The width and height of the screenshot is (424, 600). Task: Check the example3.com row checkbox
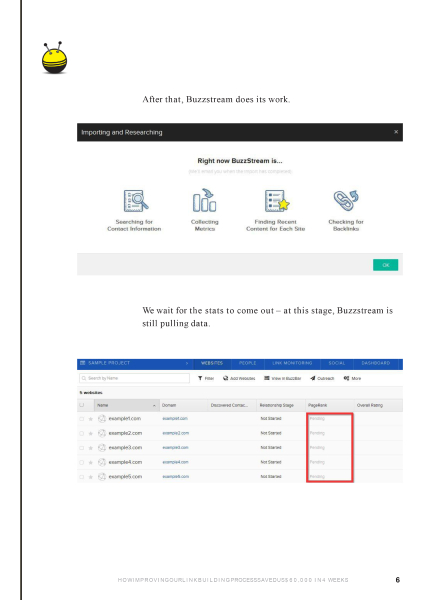[82, 448]
